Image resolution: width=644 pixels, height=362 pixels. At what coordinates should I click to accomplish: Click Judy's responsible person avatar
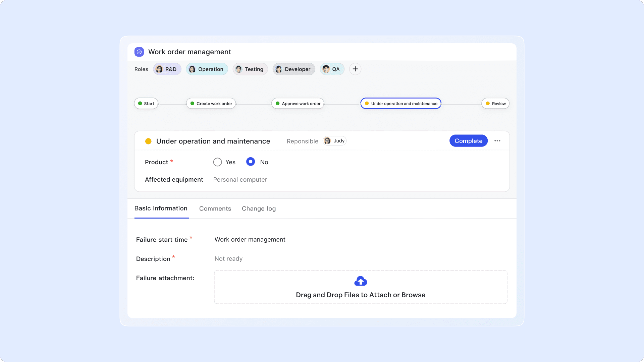328,141
